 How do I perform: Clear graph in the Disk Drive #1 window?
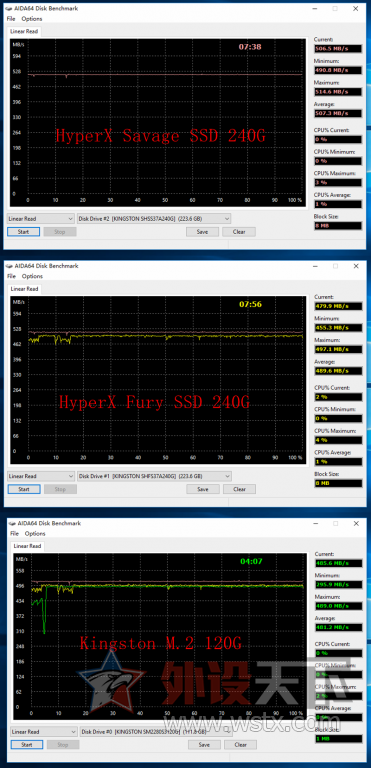(240, 489)
